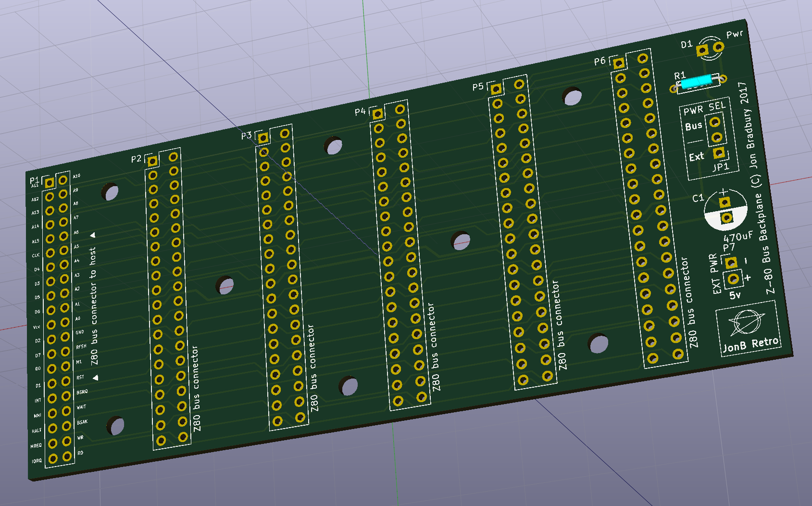The width and height of the screenshot is (812, 506).
Task: Select the Ext pad on JP1 jumper
Action: pyautogui.click(x=719, y=153)
